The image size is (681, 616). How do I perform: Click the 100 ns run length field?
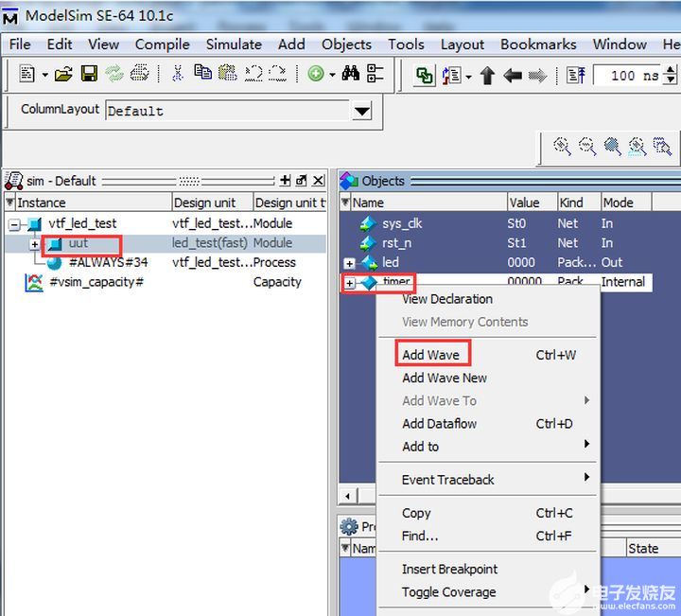629,76
